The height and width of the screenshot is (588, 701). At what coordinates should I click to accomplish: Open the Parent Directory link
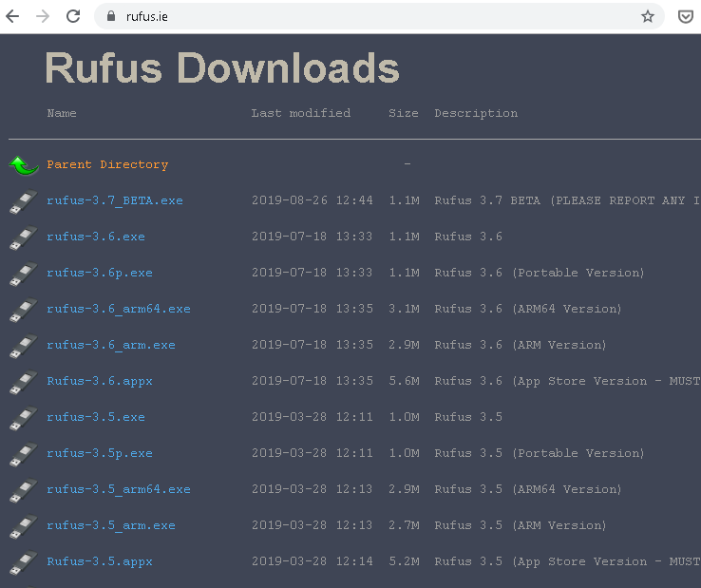tap(107, 165)
